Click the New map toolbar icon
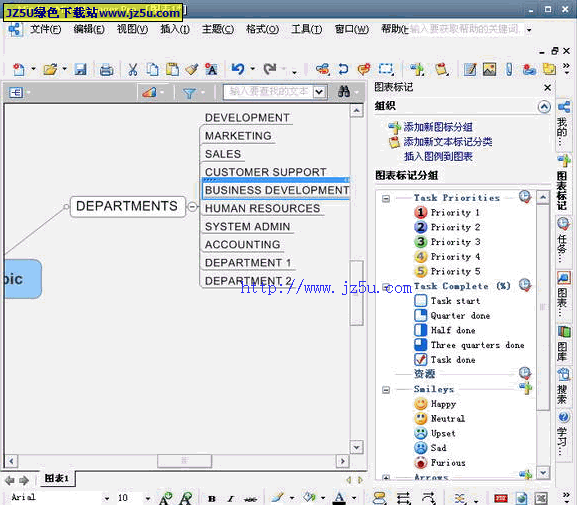The width and height of the screenshot is (577, 505). [18, 69]
